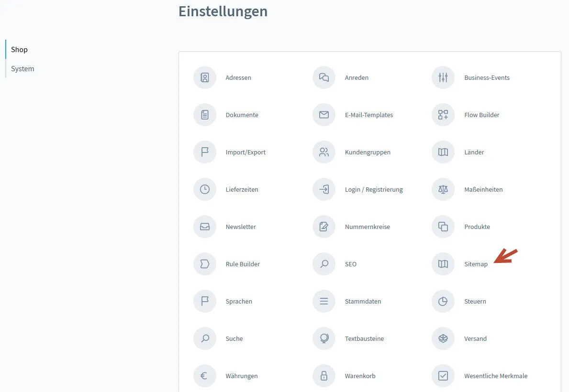Click the Flow Builder icon
Viewport: 569px width, 392px height.
click(443, 115)
